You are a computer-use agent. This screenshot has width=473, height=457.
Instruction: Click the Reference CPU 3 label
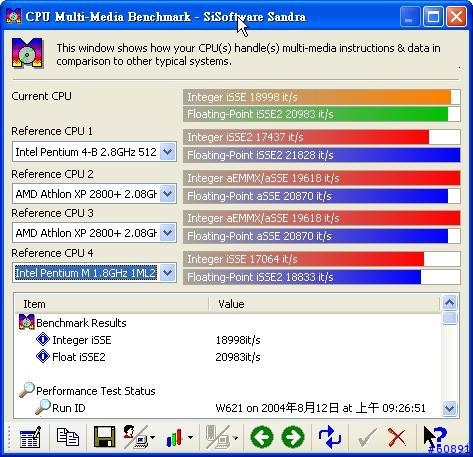pyautogui.click(x=52, y=213)
